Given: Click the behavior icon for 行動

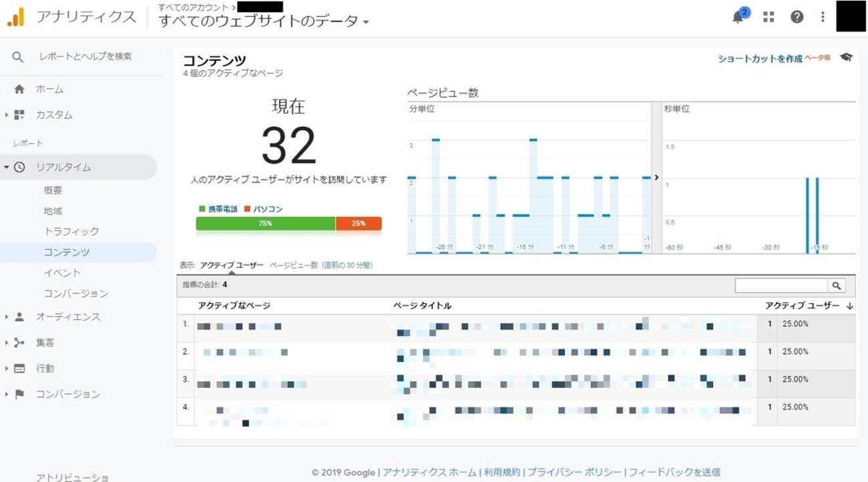Looking at the screenshot, I should (x=19, y=368).
